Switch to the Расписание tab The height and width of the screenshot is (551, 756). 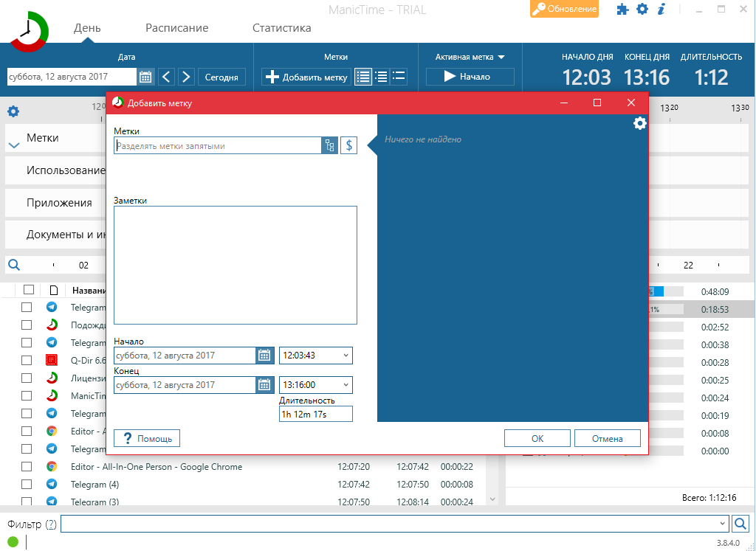point(177,28)
